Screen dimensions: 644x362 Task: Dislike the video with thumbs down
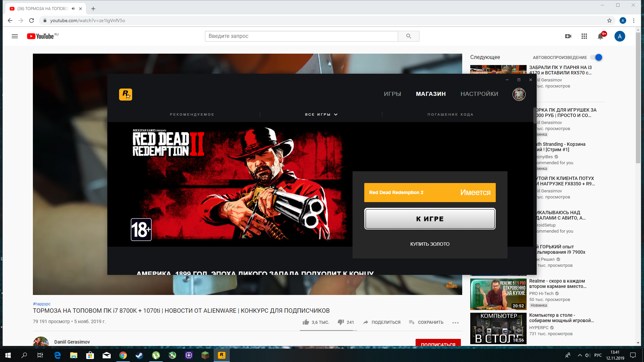pyautogui.click(x=340, y=322)
